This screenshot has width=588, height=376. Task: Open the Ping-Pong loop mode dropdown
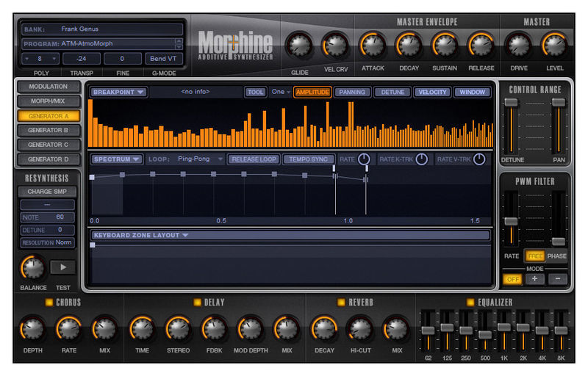(x=200, y=159)
